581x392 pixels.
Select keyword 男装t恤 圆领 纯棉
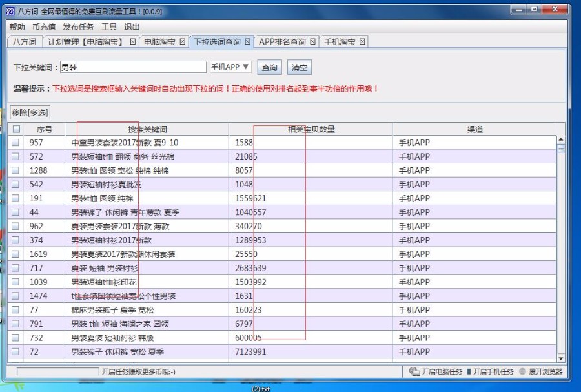(x=102, y=198)
